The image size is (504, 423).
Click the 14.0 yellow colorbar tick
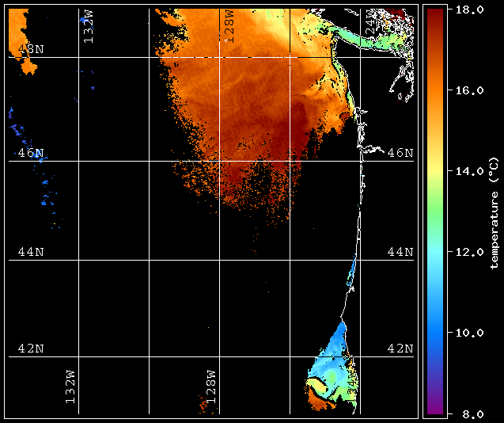tap(469, 171)
